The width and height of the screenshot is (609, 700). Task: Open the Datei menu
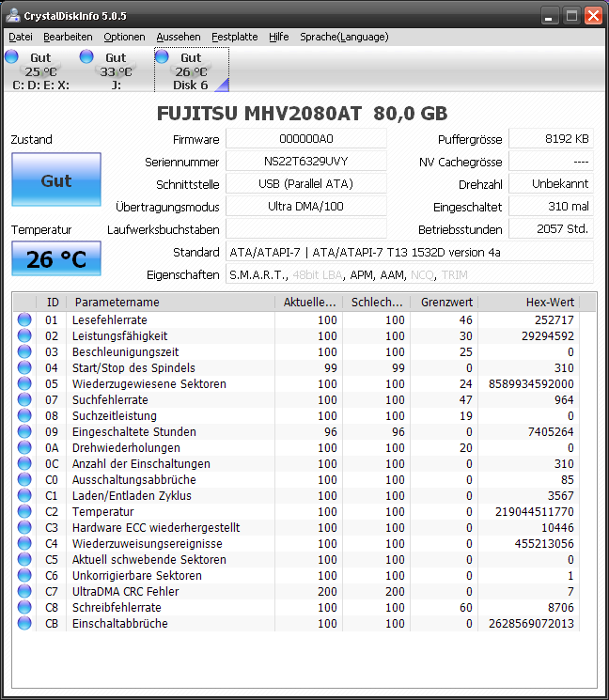click(21, 37)
